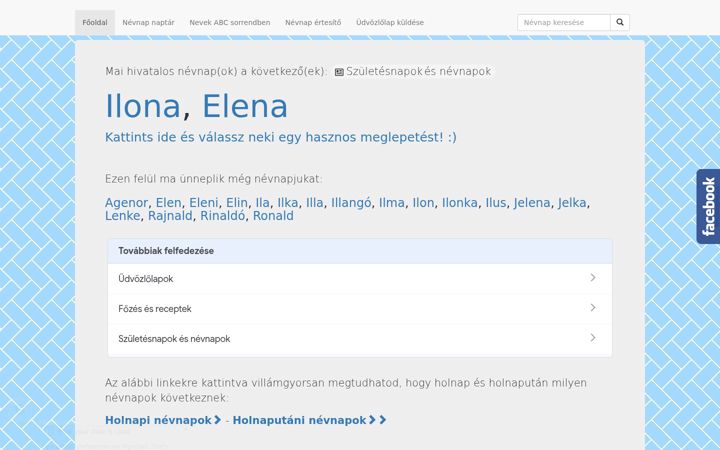The image size is (720, 450).
Task: Open the Ilon name link
Action: 423,203
